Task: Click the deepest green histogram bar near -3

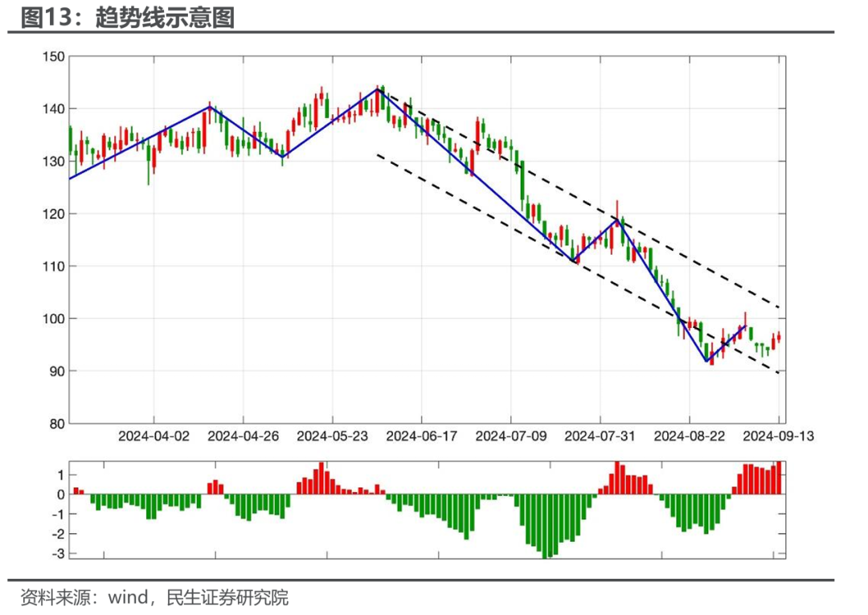Action: 545,526
